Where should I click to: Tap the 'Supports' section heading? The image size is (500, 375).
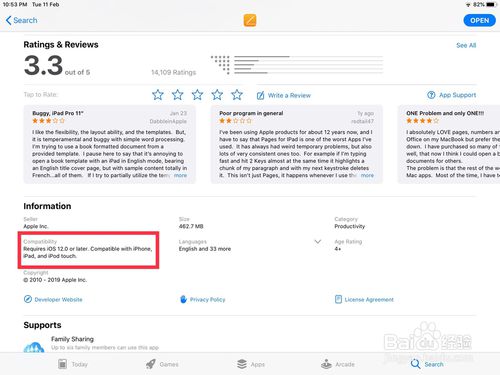(x=42, y=325)
